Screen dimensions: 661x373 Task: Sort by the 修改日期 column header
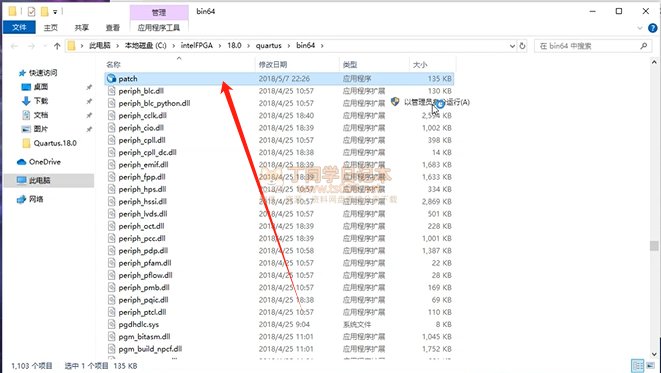coord(273,64)
